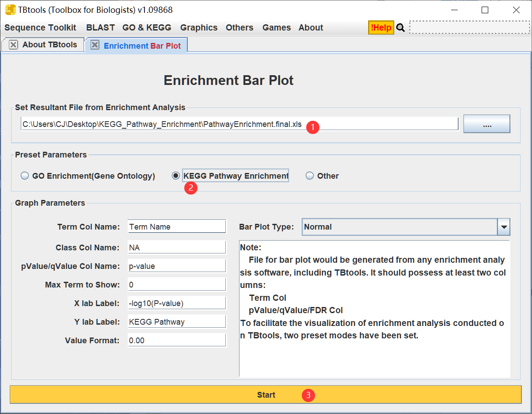Open the Sequence Toolkit menu

pos(40,27)
